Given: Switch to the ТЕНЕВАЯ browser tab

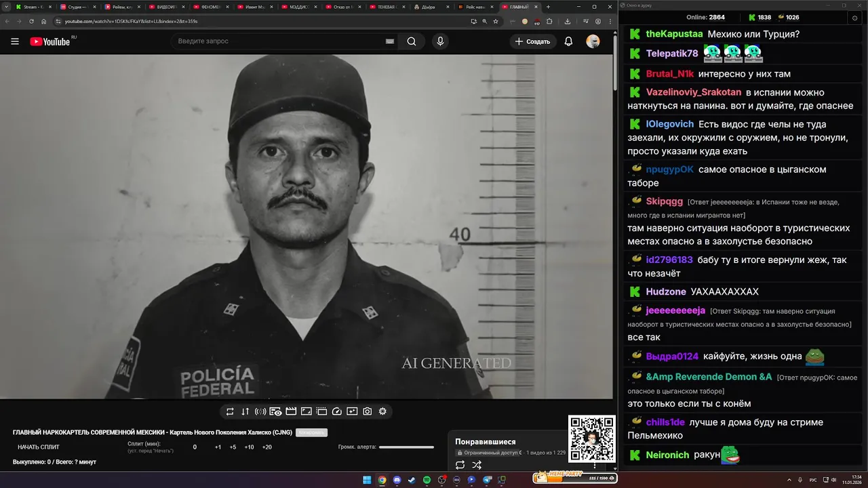Looking at the screenshot, I should pos(387,7).
